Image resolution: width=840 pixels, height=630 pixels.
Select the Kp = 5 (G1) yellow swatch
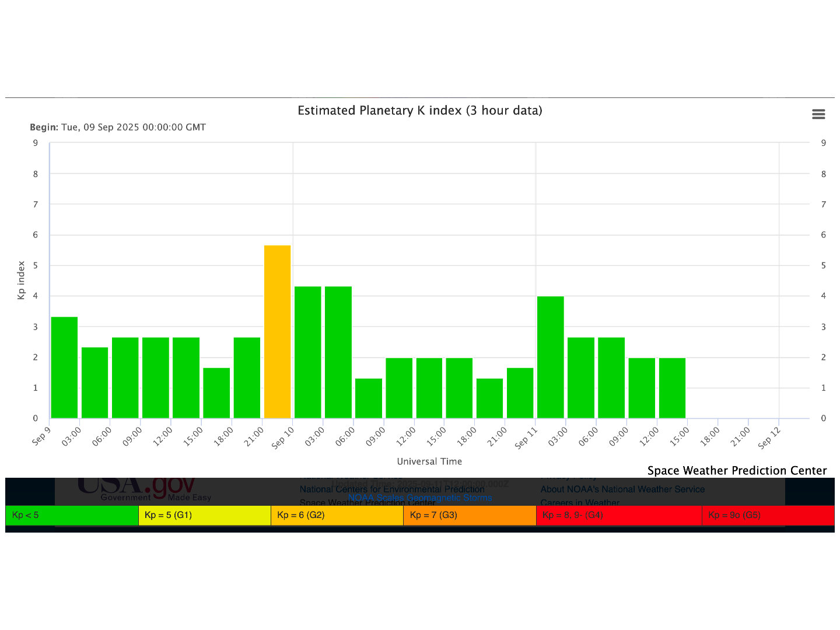(205, 515)
